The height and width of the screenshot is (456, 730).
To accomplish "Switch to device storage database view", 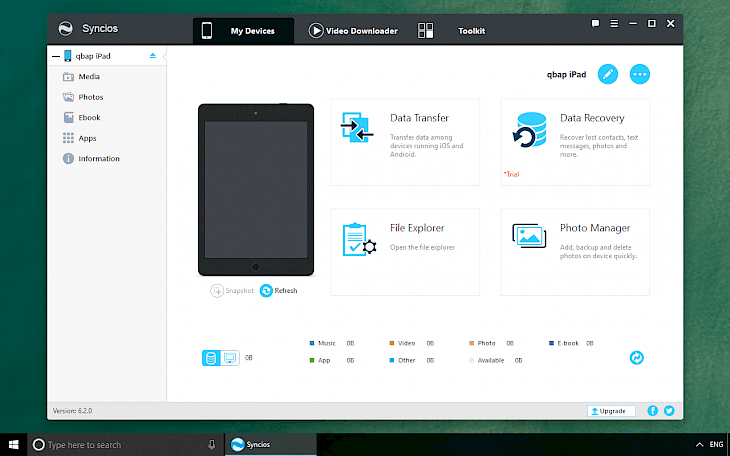I will pos(211,358).
